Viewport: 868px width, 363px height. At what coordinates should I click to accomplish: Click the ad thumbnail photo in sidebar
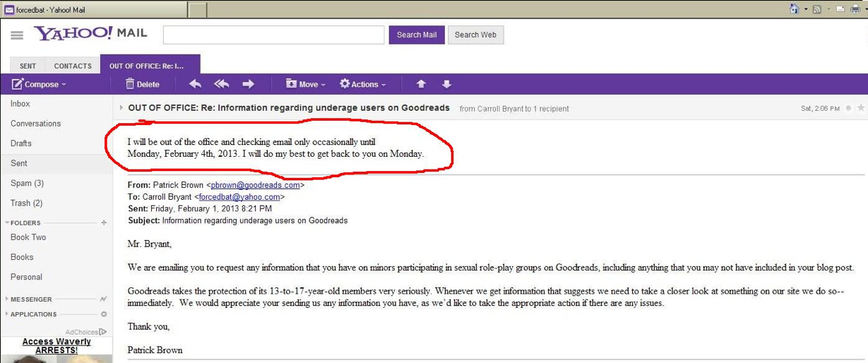tap(57, 359)
